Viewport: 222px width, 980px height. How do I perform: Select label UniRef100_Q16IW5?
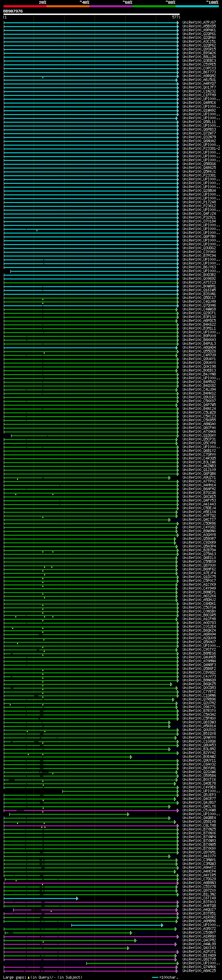199,290
